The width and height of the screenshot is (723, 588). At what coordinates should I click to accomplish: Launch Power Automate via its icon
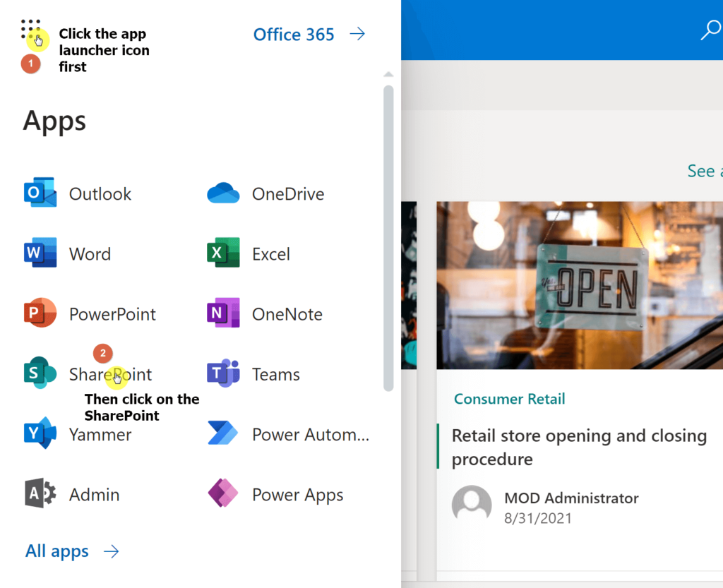(x=223, y=433)
